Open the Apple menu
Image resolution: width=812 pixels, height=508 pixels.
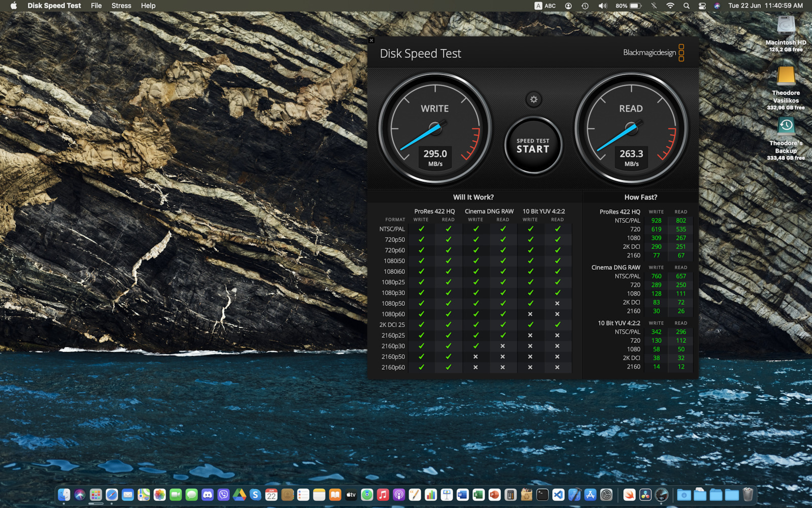point(14,6)
